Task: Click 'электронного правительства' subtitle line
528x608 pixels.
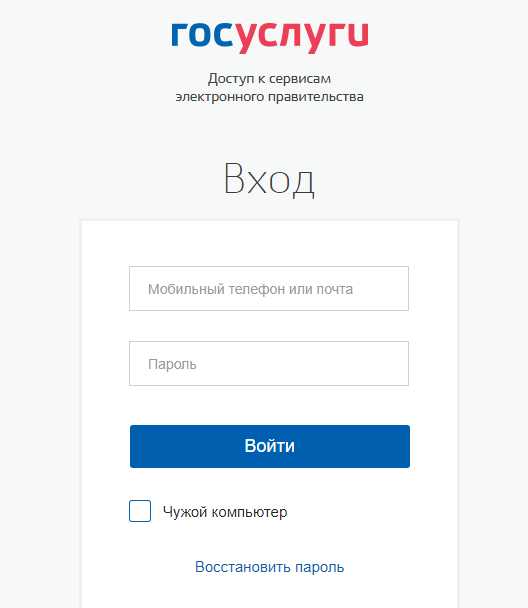Action: coord(269,97)
